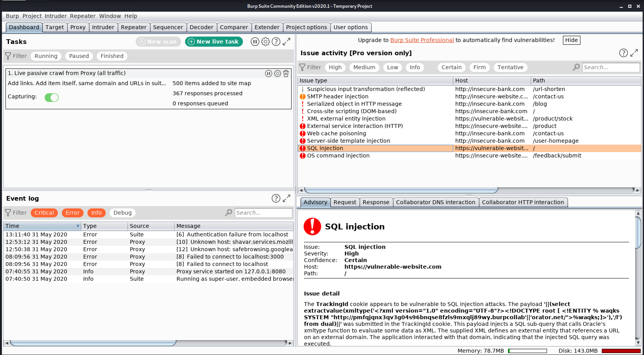Pause the Live passive crawl task
644x355 pixels.
pyautogui.click(x=268, y=73)
